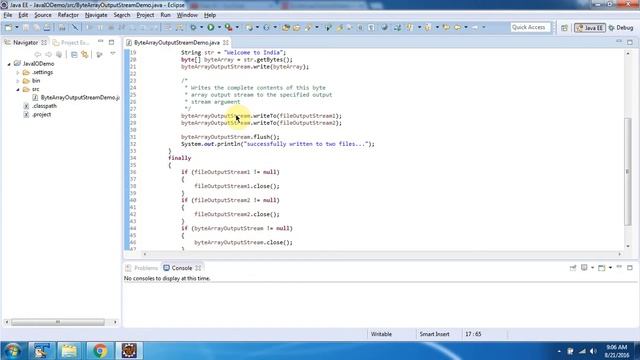Image resolution: width=640 pixels, height=360 pixels.
Task: Open the Open Console dropdown arrow
Action: coord(610,268)
